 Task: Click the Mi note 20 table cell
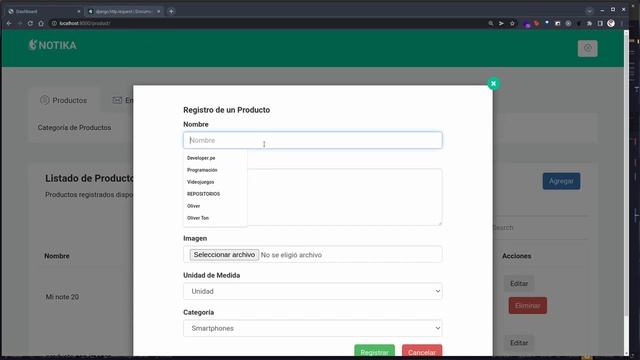pyautogui.click(x=62, y=297)
